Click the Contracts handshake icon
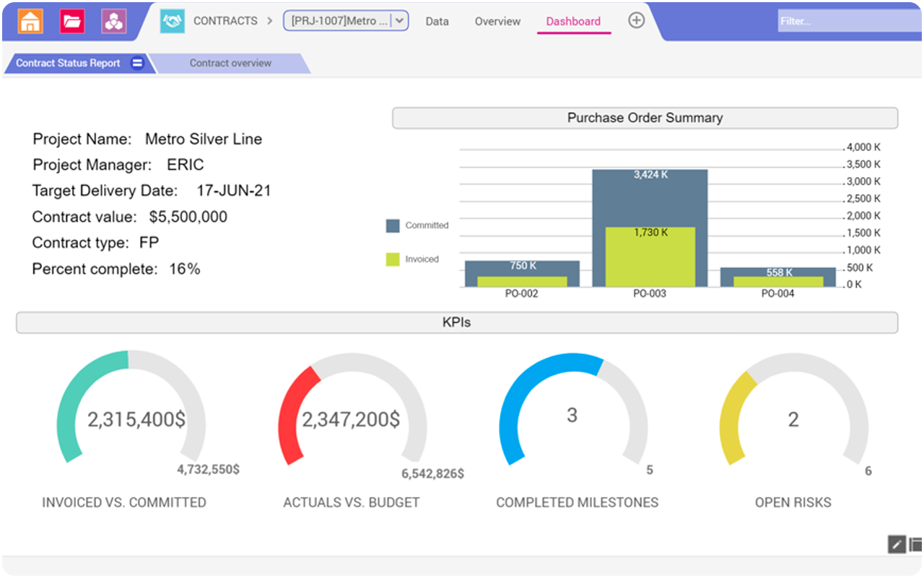This screenshot has width=924, height=578. point(173,21)
